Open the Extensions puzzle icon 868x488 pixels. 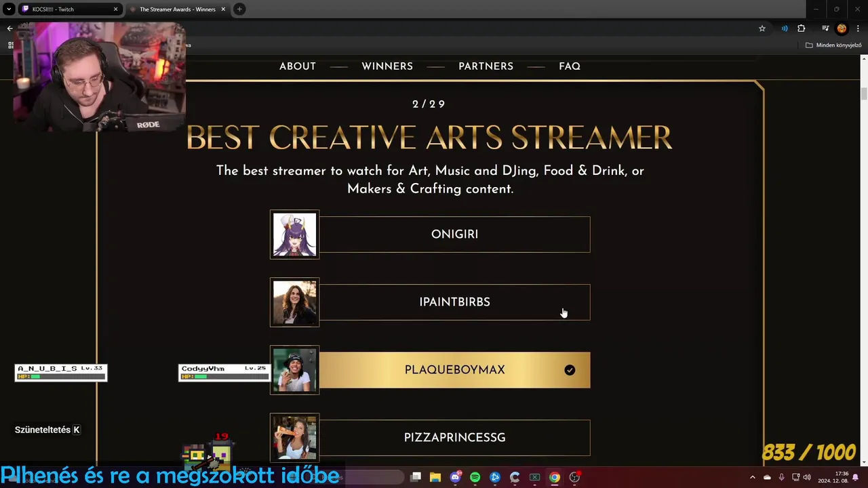[x=802, y=28]
